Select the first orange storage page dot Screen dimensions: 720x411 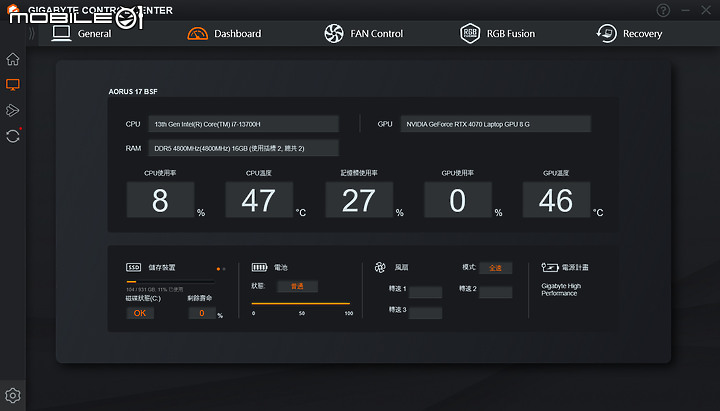click(218, 269)
